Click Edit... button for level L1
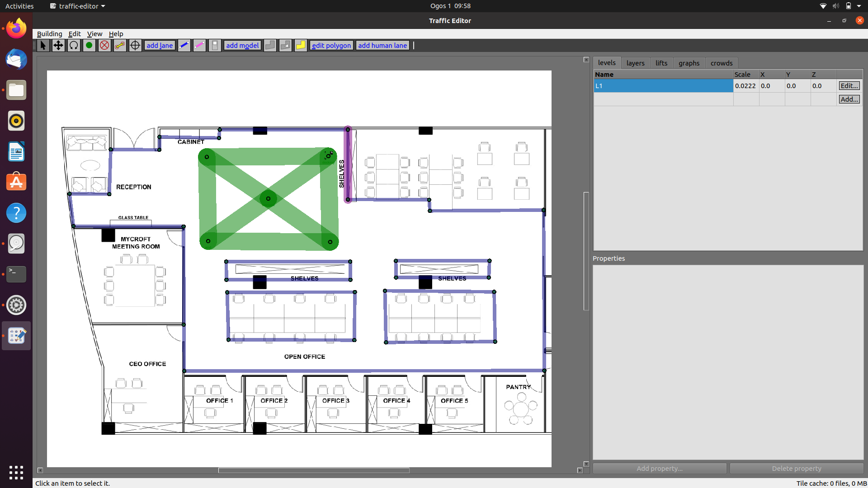The image size is (868, 488). pos(849,86)
